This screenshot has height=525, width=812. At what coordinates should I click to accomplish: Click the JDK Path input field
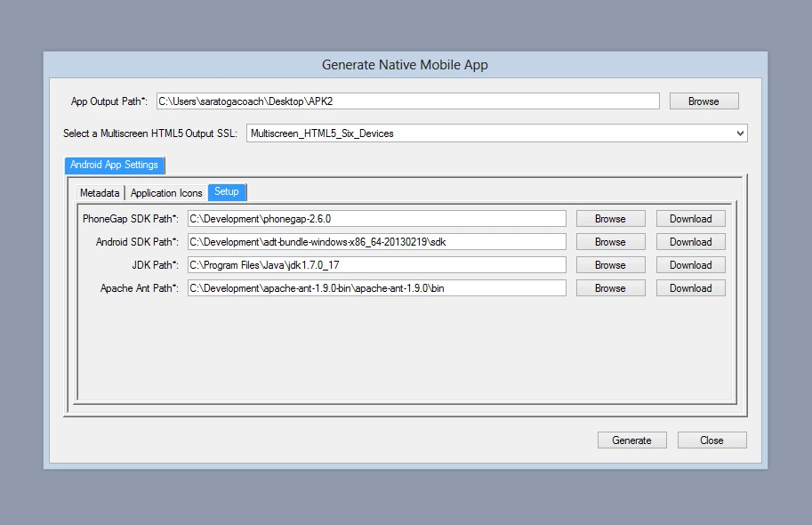click(x=376, y=265)
